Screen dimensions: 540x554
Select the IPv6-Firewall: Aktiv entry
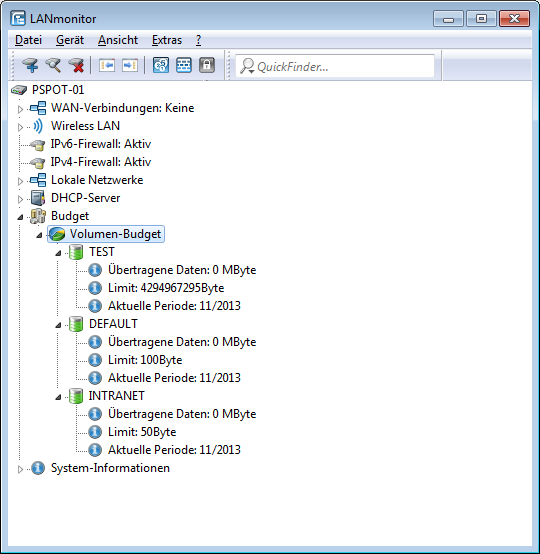(x=101, y=144)
